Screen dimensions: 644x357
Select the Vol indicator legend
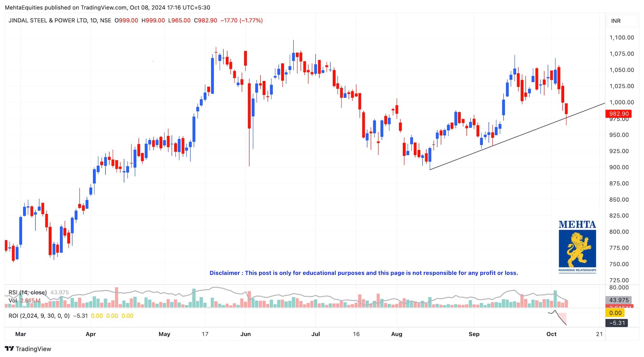(x=13, y=301)
